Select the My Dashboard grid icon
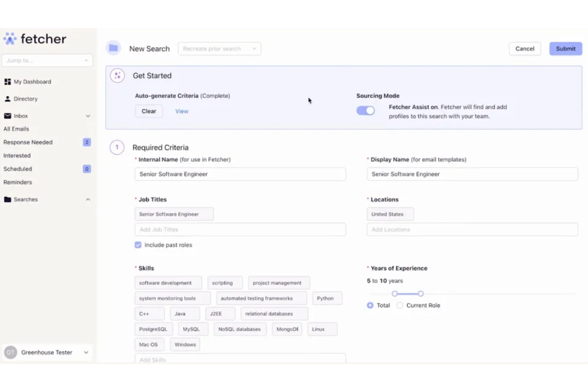This screenshot has height=392, width=588. pyautogui.click(x=8, y=81)
